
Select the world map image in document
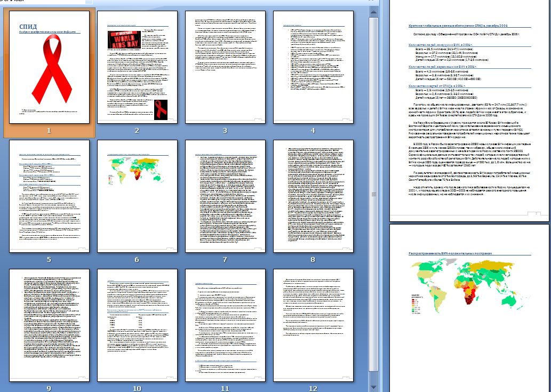pyautogui.click(x=470, y=286)
